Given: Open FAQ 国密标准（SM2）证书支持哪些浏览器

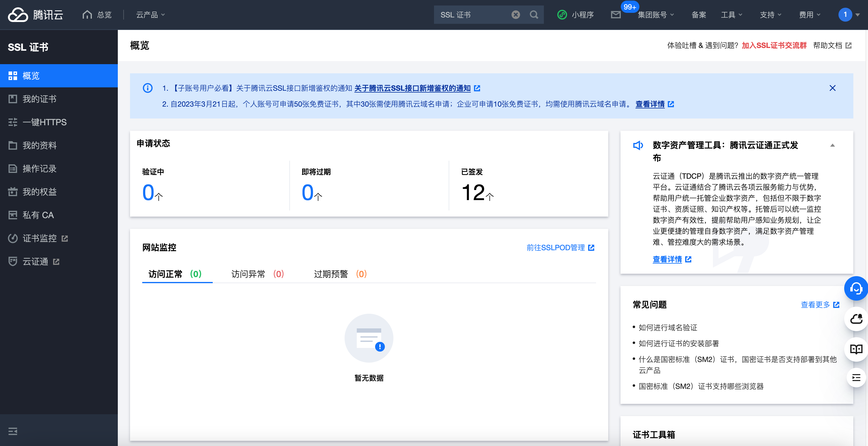Looking at the screenshot, I should [x=701, y=386].
